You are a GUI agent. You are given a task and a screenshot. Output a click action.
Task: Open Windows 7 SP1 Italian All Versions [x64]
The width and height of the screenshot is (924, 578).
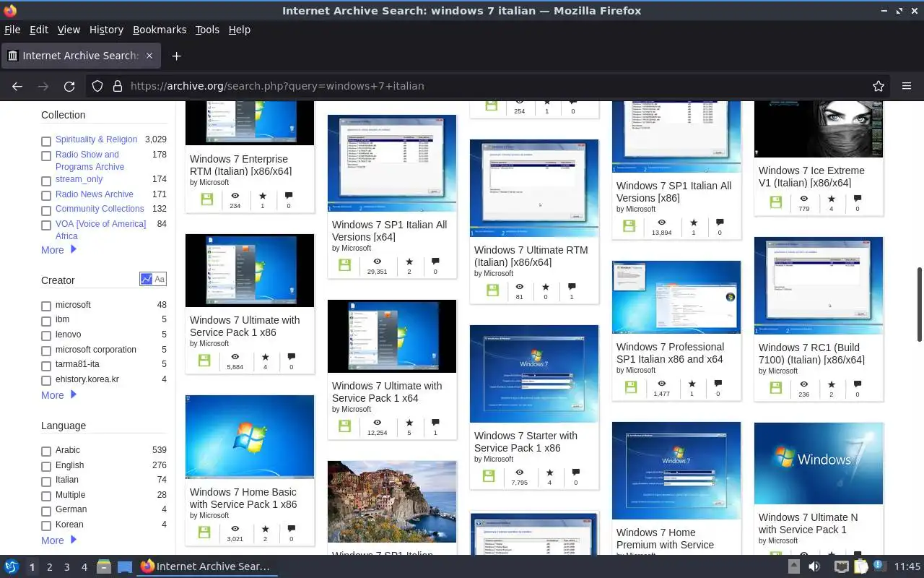389,230
